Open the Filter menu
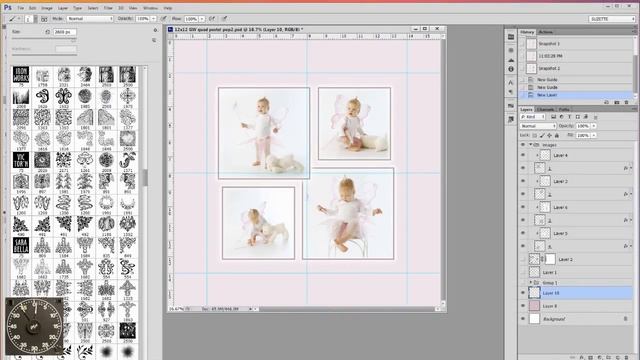Viewport: 640px width, 360px height. (x=108, y=8)
